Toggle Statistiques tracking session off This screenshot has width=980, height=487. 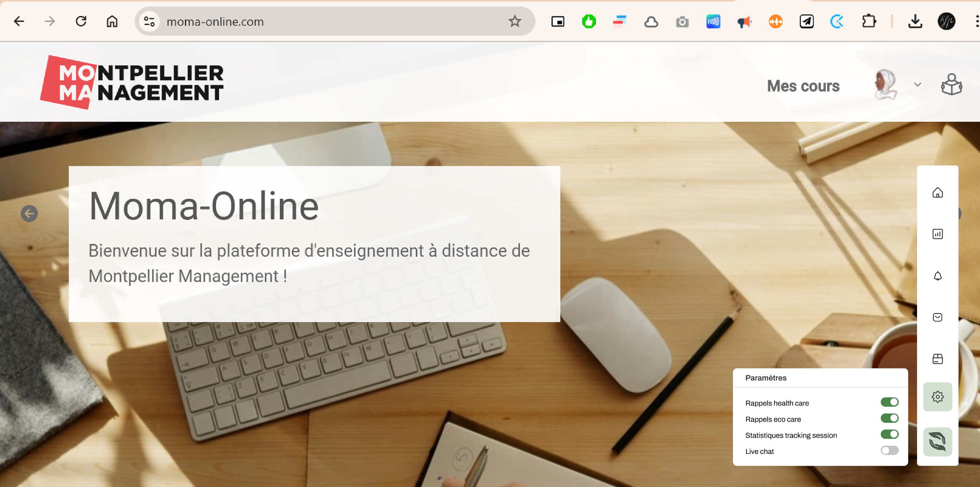(889, 434)
